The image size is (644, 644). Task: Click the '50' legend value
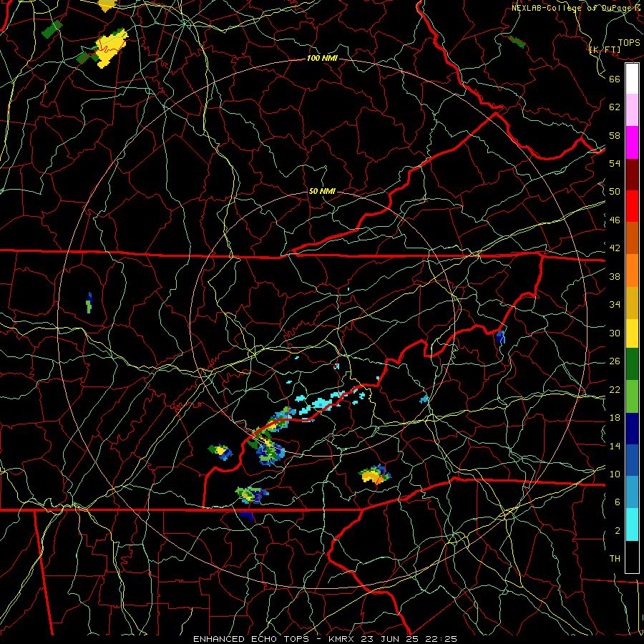click(615, 192)
